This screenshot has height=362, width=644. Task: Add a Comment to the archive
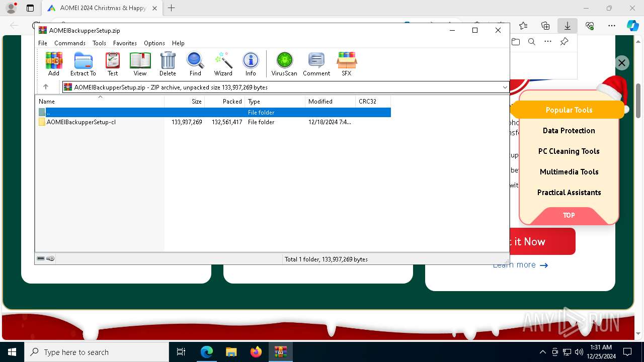click(316, 64)
